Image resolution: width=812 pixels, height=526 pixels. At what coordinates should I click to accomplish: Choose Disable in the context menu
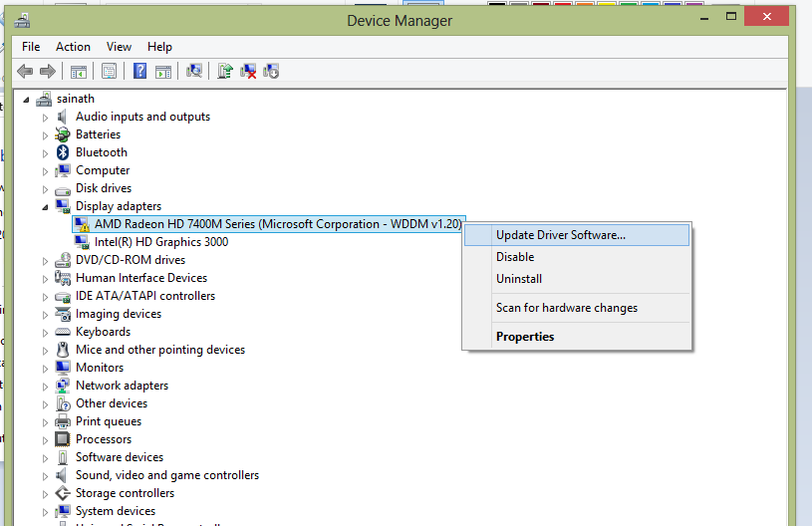pos(577,257)
